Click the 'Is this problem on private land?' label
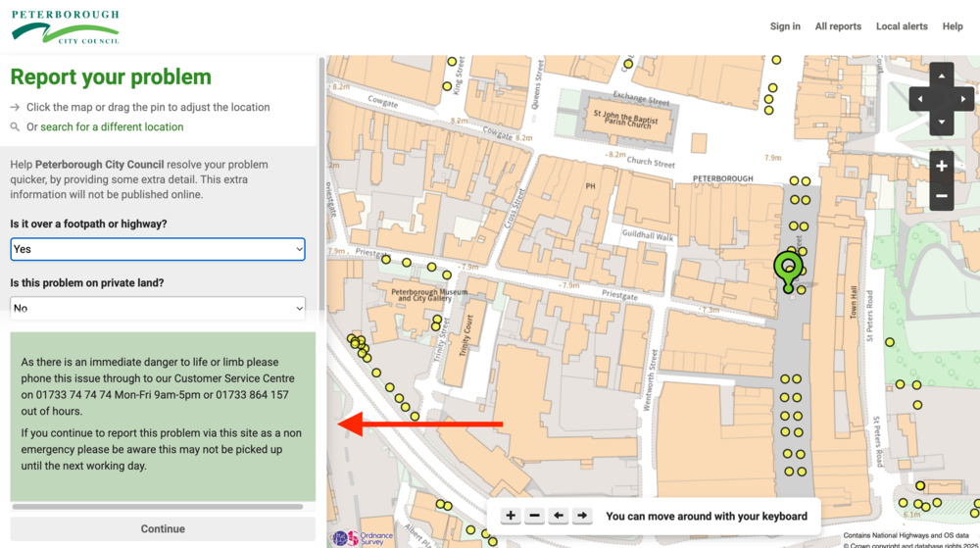 point(87,283)
